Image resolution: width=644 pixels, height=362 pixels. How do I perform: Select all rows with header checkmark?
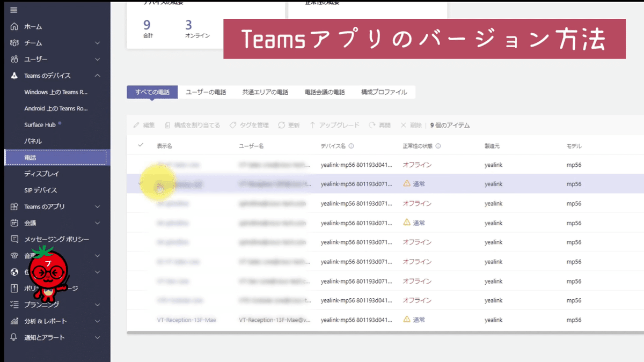141,145
